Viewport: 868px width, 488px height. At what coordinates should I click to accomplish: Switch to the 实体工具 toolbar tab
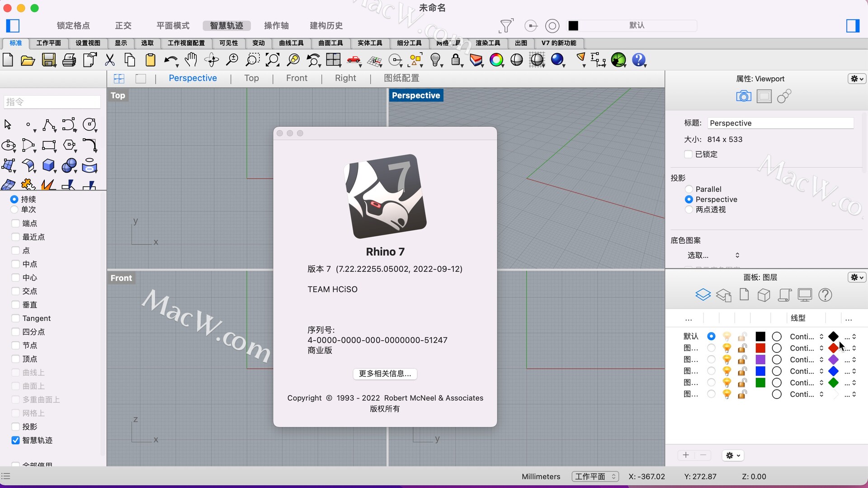(x=370, y=43)
